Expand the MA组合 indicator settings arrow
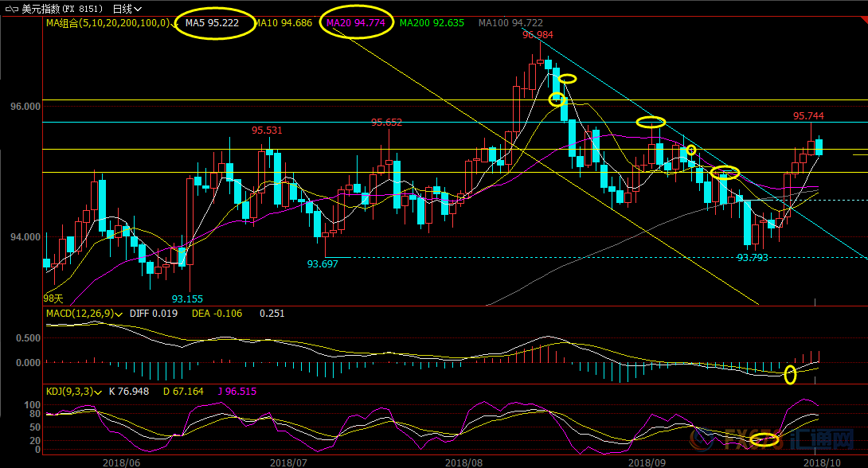 click(x=174, y=25)
